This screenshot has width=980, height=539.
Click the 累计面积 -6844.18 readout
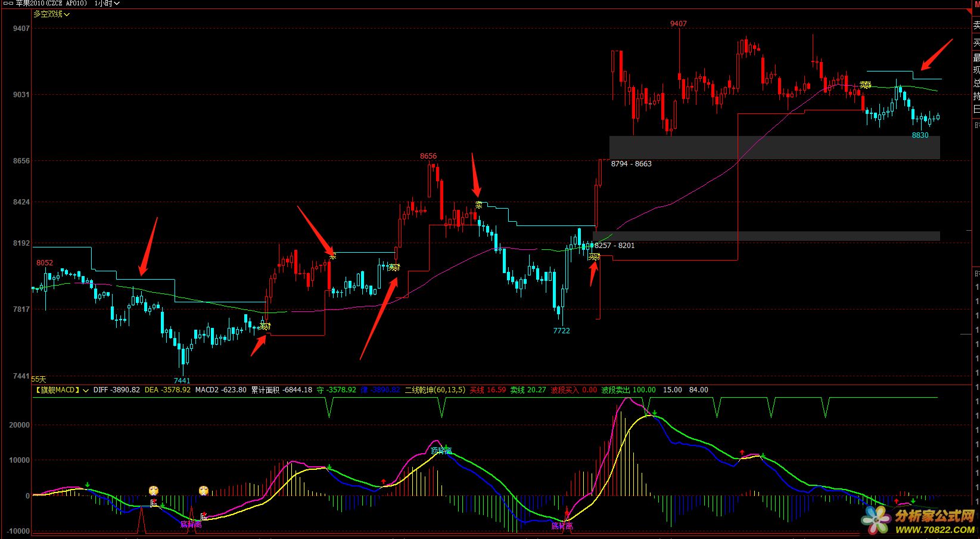(x=282, y=390)
